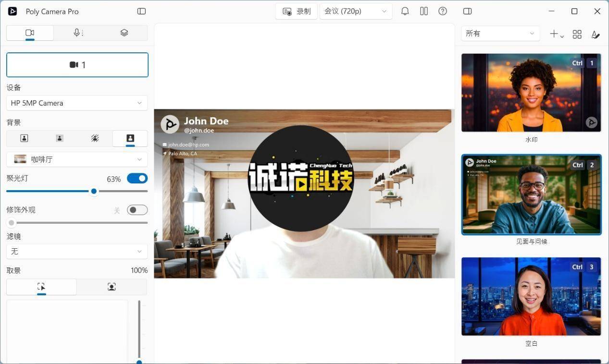Click the split compare view icon
This screenshot has width=609, height=364.
[x=423, y=11]
